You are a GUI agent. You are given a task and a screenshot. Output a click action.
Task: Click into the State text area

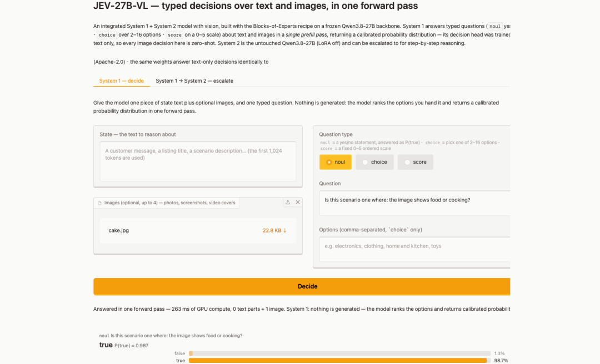pyautogui.click(x=198, y=161)
